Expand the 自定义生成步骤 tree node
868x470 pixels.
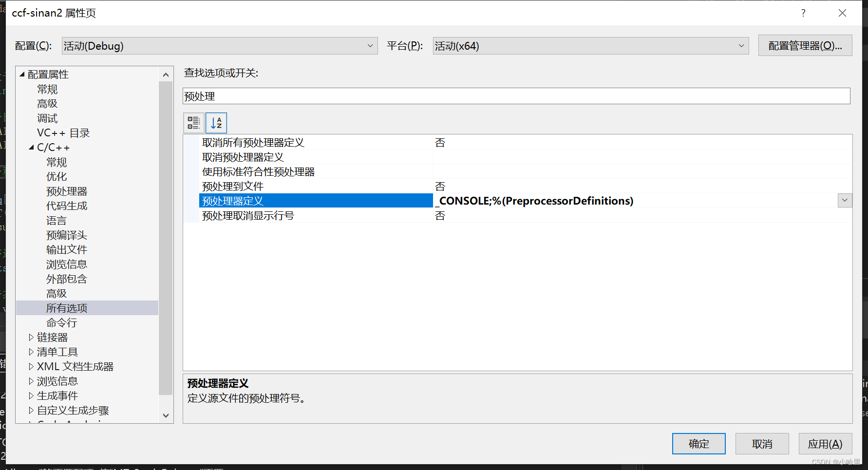[x=31, y=410]
